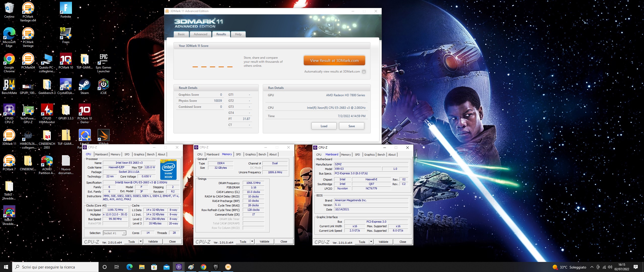The width and height of the screenshot is (644, 272).
Task: Click the X99-S3 motherboard model field
Action: click(358, 169)
